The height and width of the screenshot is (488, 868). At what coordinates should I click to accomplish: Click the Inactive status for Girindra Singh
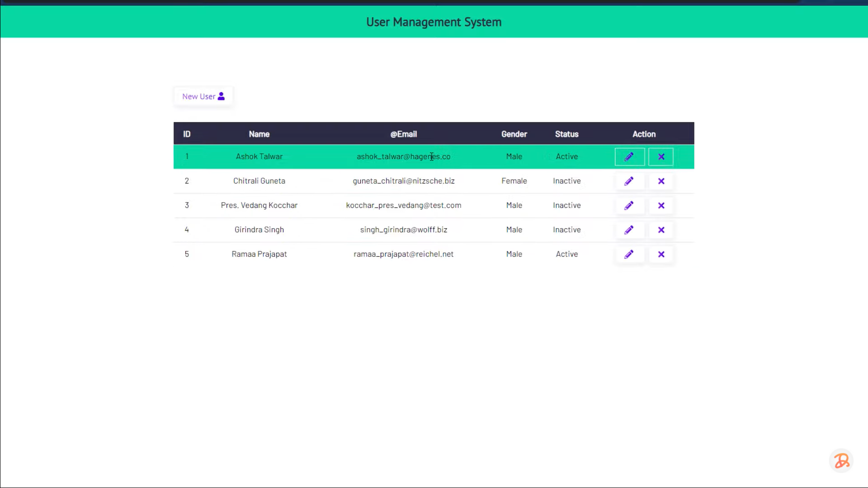[566, 230]
